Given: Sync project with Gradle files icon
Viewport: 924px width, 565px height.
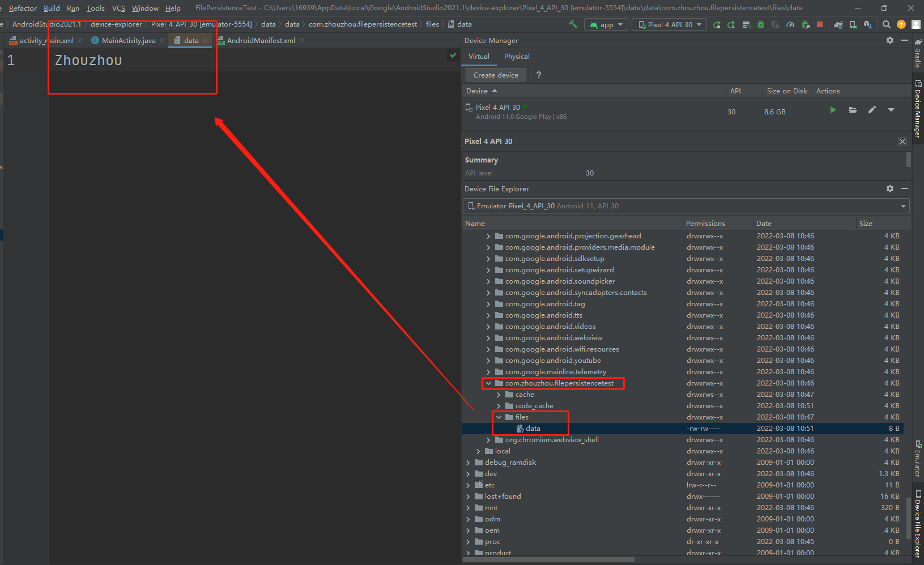Looking at the screenshot, I should 838,24.
